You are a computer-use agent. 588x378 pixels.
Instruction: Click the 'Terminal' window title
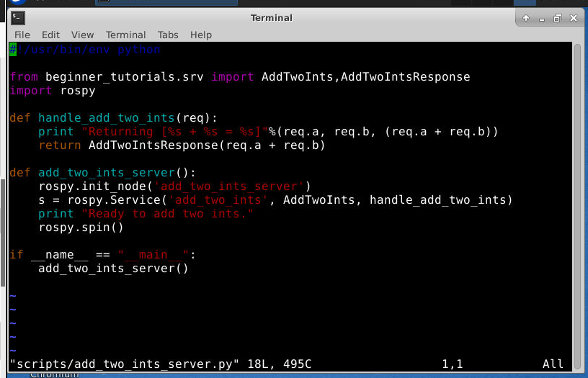click(x=272, y=18)
